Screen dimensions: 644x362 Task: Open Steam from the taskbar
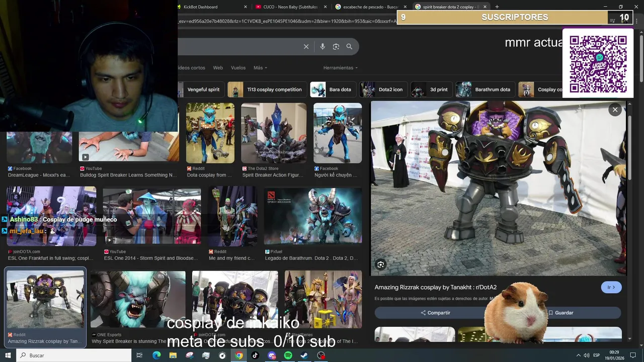click(x=304, y=355)
